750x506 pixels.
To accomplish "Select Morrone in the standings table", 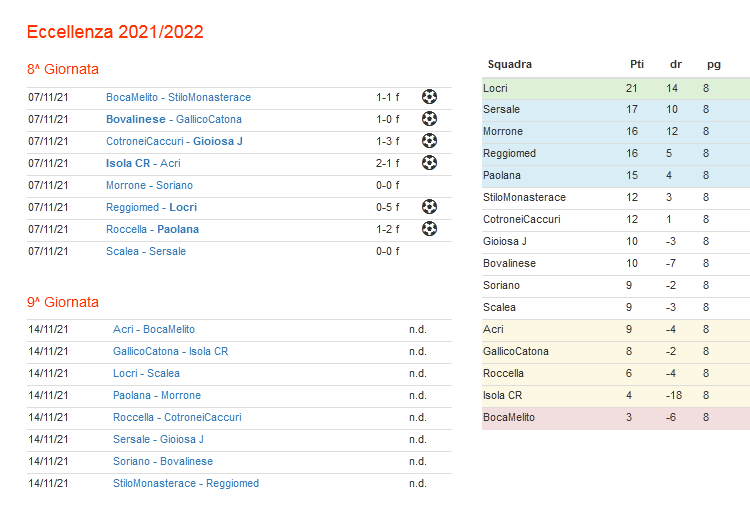I will click(503, 131).
